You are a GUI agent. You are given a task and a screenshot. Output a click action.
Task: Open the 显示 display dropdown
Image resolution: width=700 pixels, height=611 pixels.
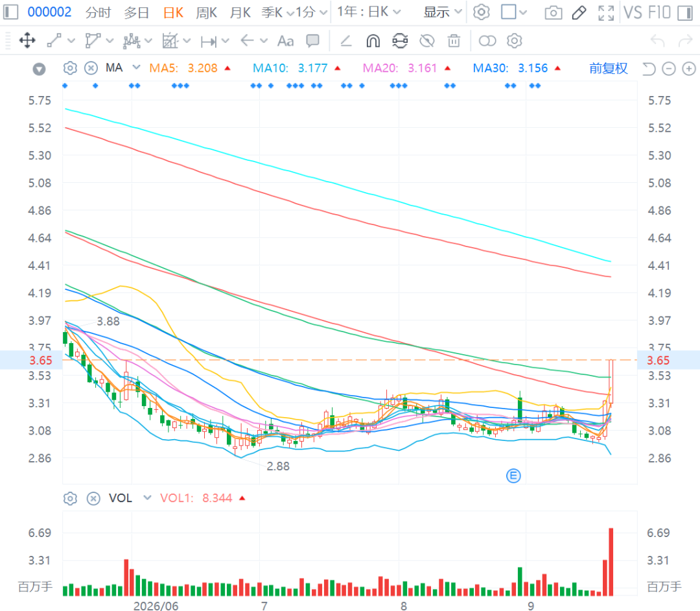tap(442, 12)
